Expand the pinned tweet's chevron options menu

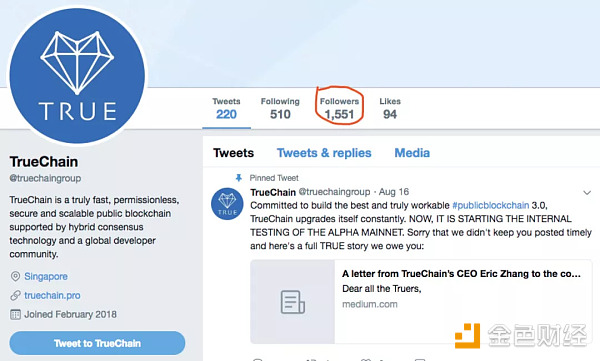(587, 193)
